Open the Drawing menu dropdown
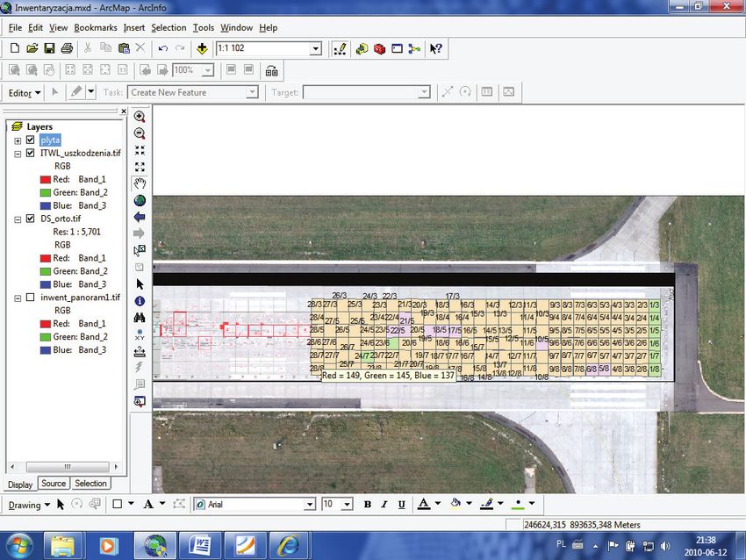Viewport: 746px width, 560px height. [x=29, y=505]
